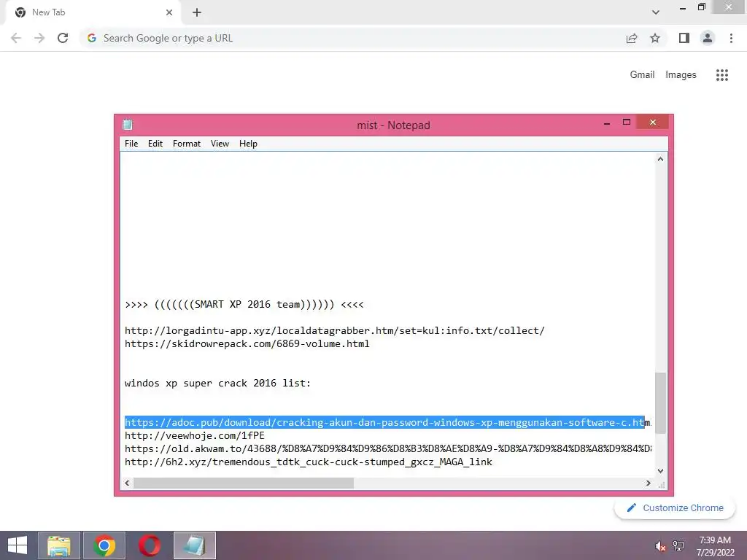Open Notepad View menu

click(220, 144)
